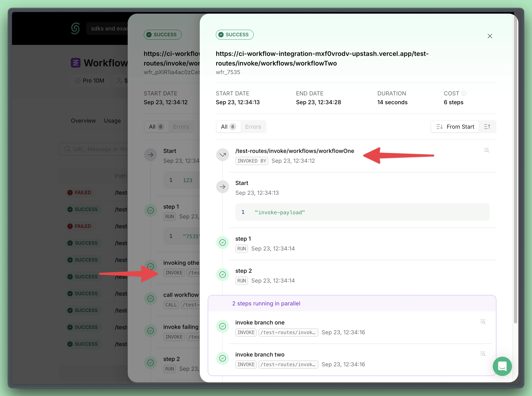Open details icon for invoke branch two
Viewport: 532px width, 396px height.
pos(482,354)
